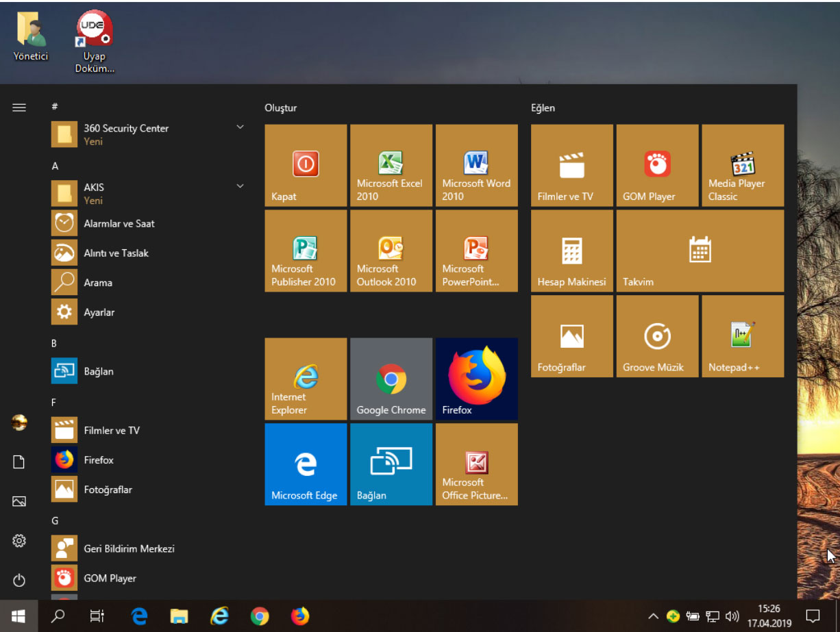This screenshot has width=840, height=632.
Task: Open the Notepad++ tile
Action: [x=743, y=336]
